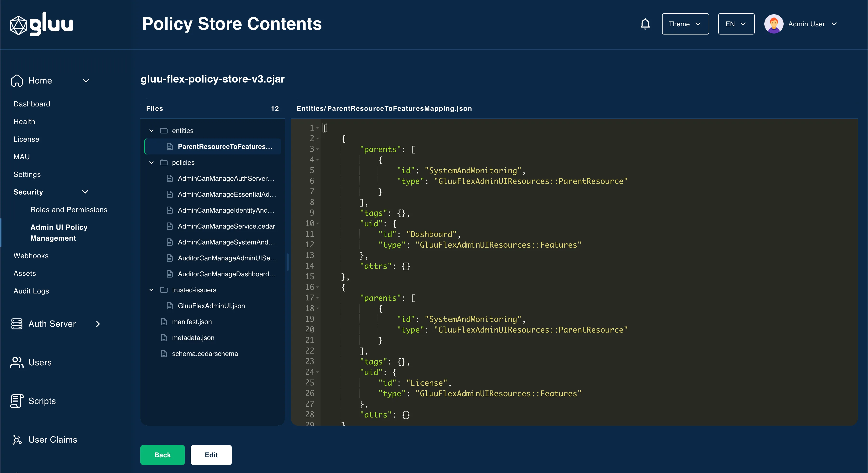
Task: Open the EN language dropdown
Action: (x=736, y=24)
